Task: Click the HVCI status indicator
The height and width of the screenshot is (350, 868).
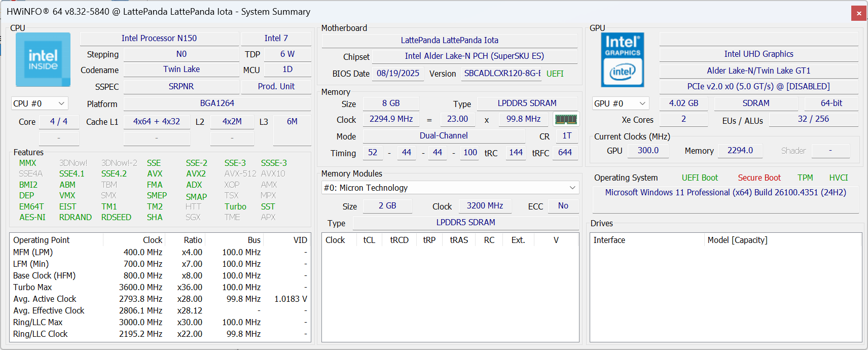Action: pyautogui.click(x=839, y=178)
